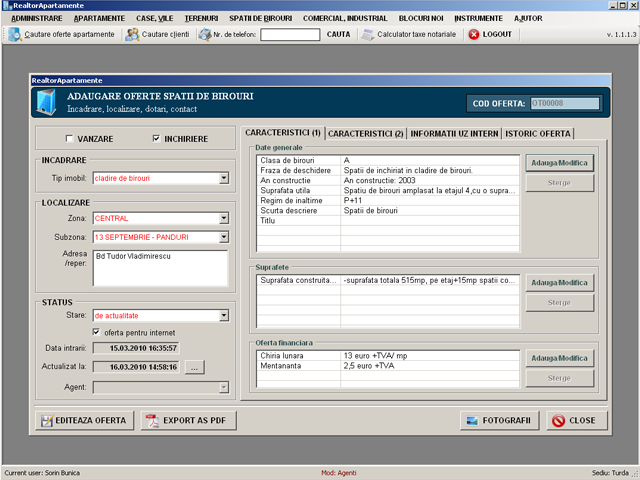Open Calculator taxe notariale tool

(x=368, y=34)
